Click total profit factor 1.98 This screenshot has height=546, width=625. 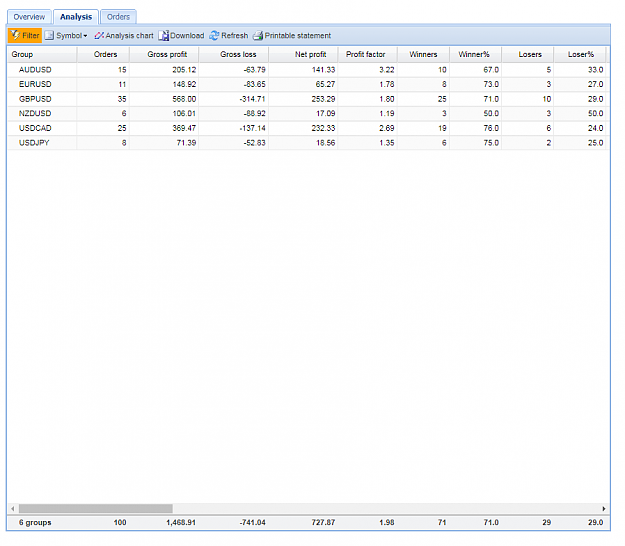[387, 522]
